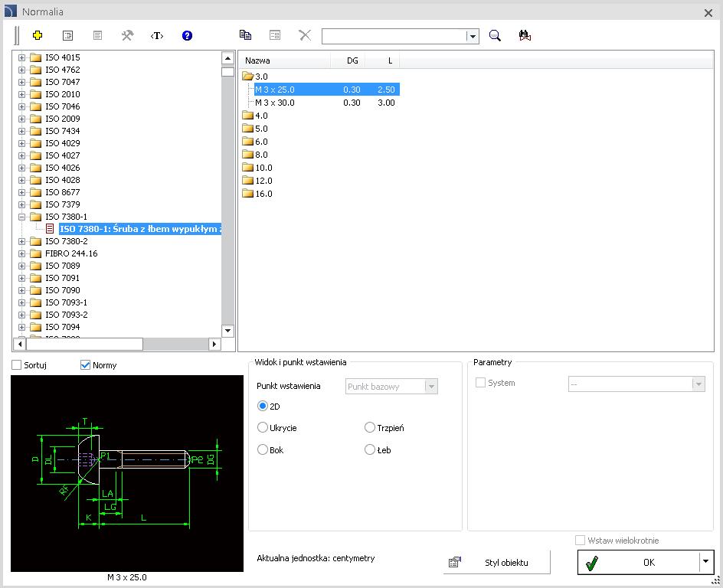Click the binoculars find icon
This screenshot has width=723, height=588.
pos(525,35)
